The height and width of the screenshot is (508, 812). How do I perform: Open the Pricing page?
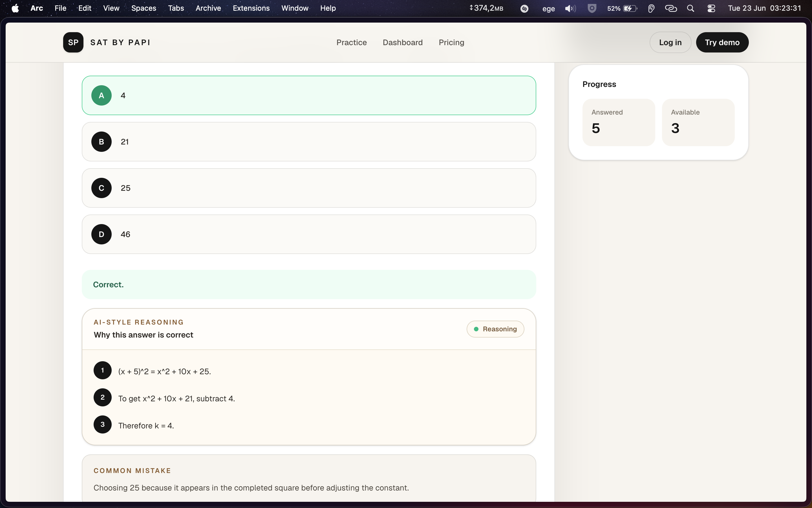(451, 42)
